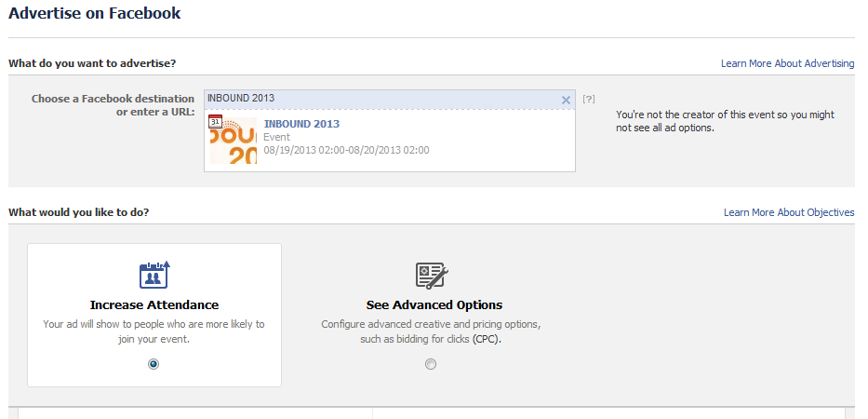Click the event date range 08/19/2013 text
Image resolution: width=868 pixels, height=419 pixels.
[x=346, y=150]
